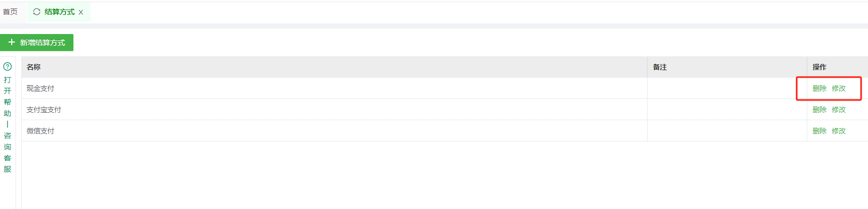Open the 打开帮助 sidebar link
This screenshot has height=209, width=868.
[7, 96]
